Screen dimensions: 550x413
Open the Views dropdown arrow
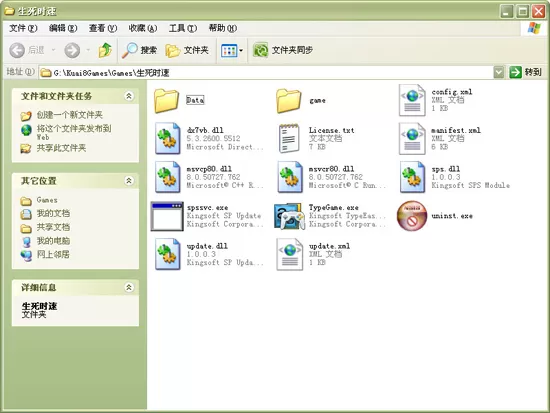(241, 51)
